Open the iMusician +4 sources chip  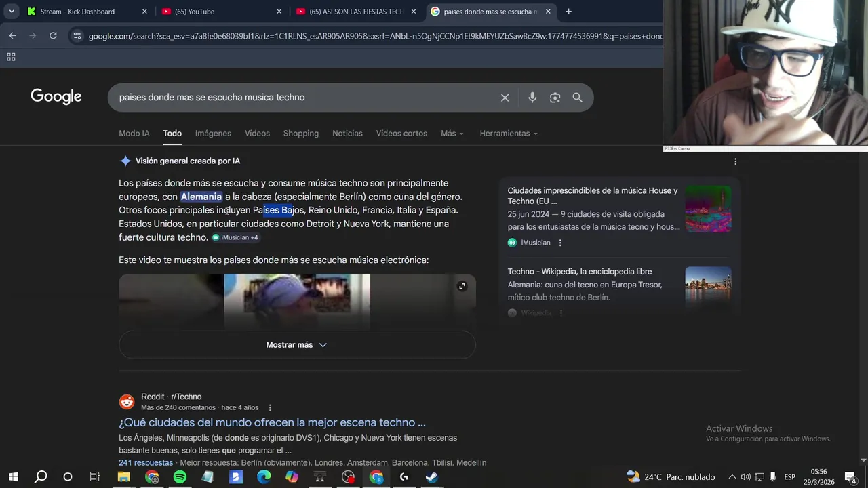[x=235, y=237]
